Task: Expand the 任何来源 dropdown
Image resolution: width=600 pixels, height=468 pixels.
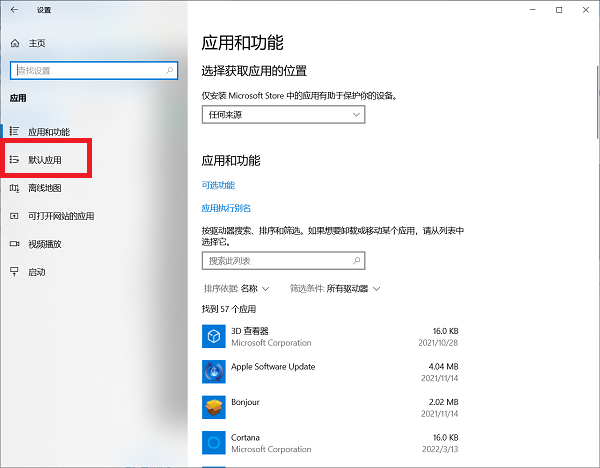Action: click(284, 114)
